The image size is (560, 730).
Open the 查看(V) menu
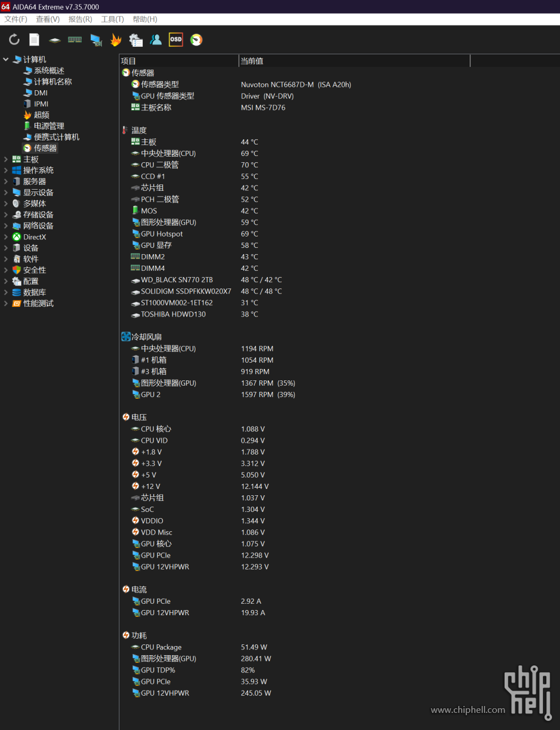[x=48, y=19]
